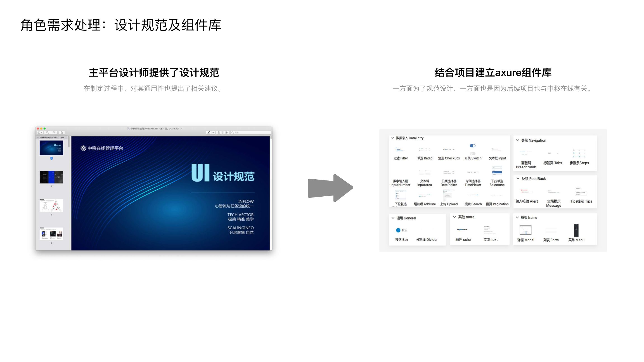The width and height of the screenshot is (644, 362).
Task: Select the Tips提示 Tips widget
Action: tap(581, 196)
